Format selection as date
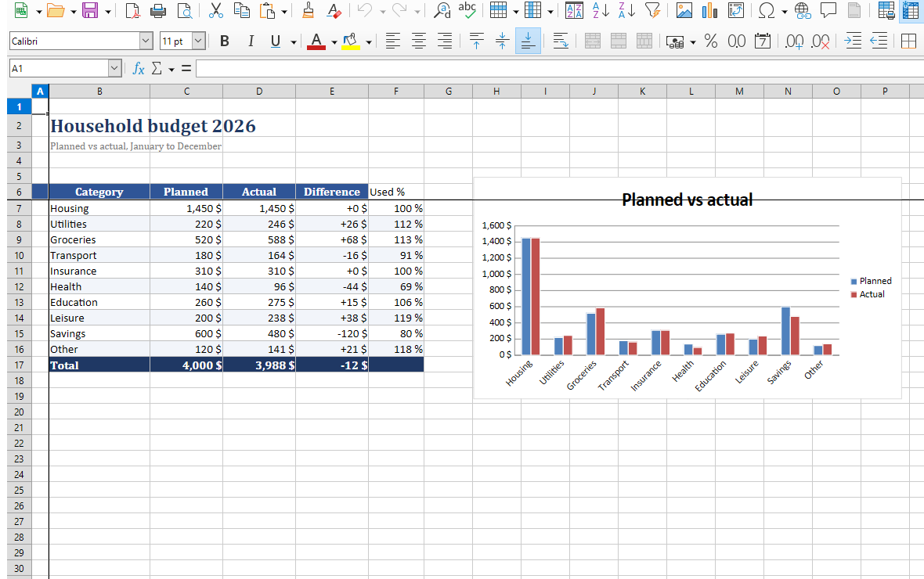The width and height of the screenshot is (924, 579). click(x=763, y=41)
